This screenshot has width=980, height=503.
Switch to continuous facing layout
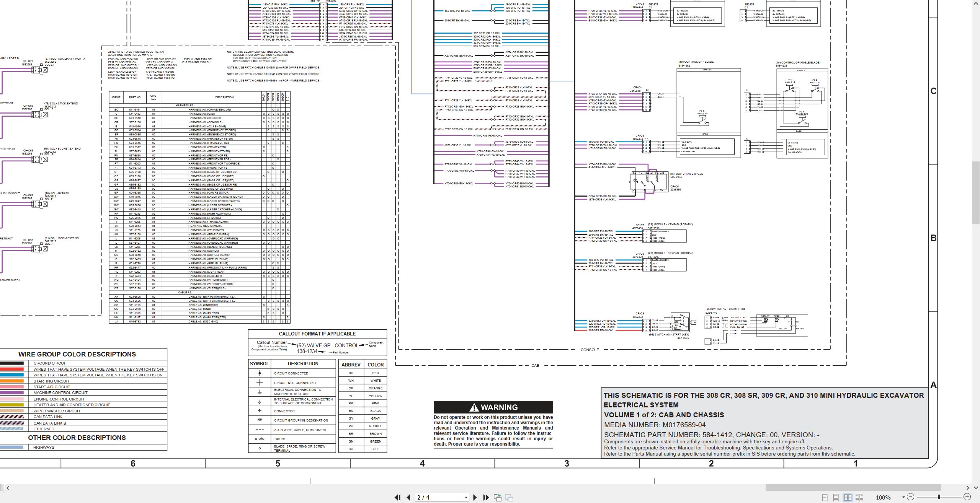coord(859,497)
